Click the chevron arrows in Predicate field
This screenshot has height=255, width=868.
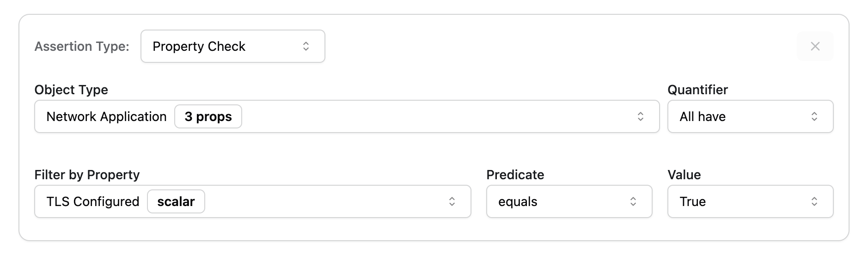pyautogui.click(x=633, y=201)
